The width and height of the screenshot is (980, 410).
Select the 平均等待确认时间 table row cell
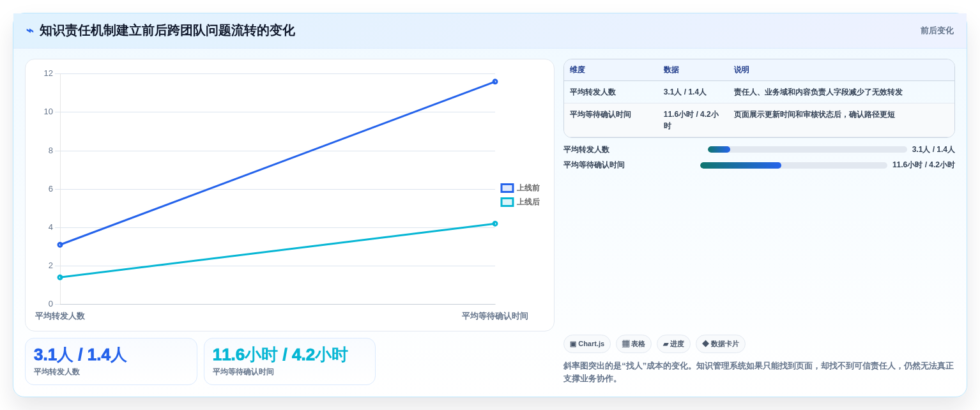tap(611, 120)
